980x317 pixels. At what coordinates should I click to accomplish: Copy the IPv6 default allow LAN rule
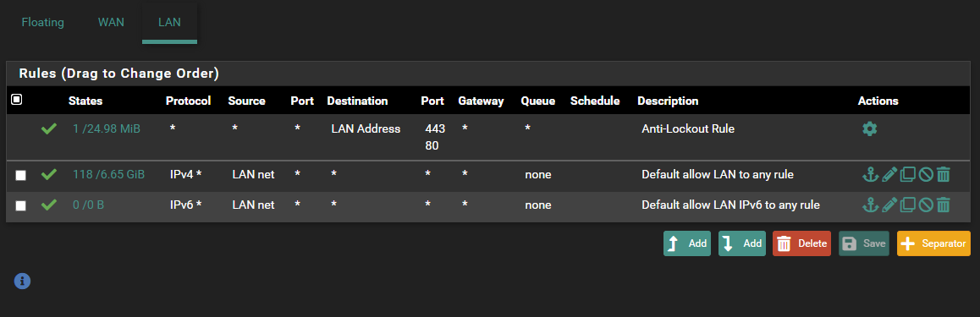click(907, 205)
